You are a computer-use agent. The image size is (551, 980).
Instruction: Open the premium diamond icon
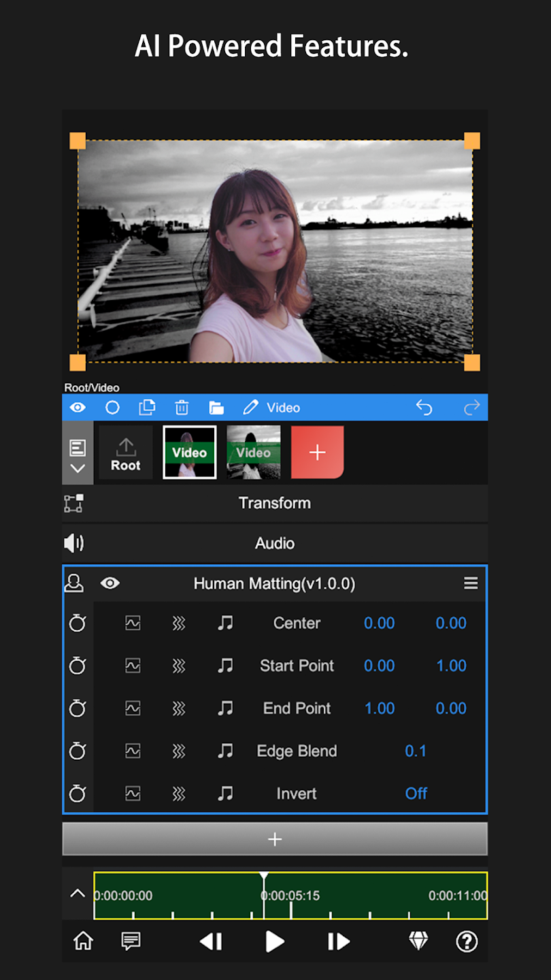pyautogui.click(x=418, y=941)
